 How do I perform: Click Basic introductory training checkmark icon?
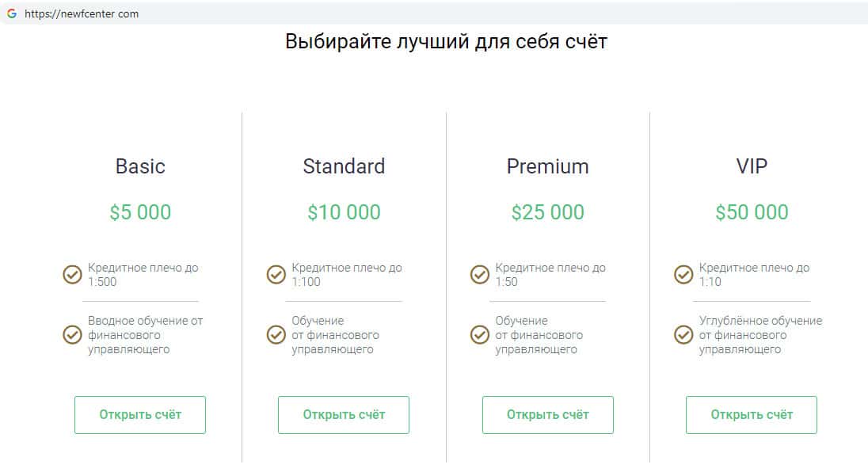point(72,334)
